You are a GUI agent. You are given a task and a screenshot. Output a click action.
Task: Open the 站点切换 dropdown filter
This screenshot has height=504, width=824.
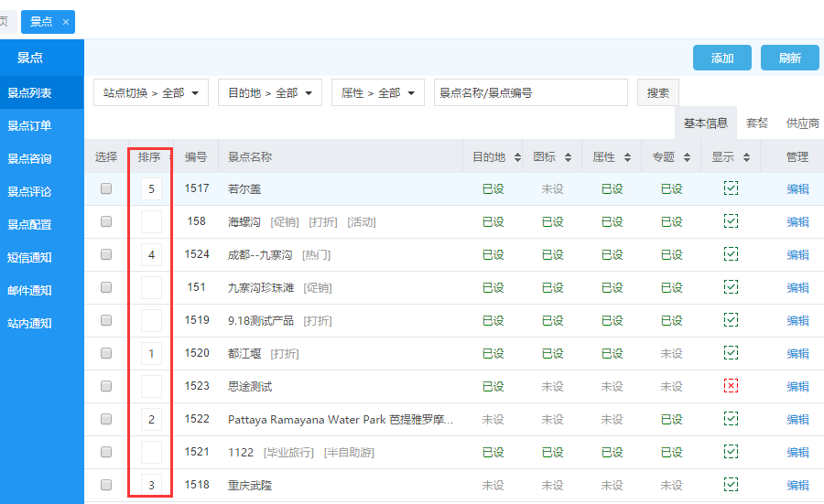point(151,92)
